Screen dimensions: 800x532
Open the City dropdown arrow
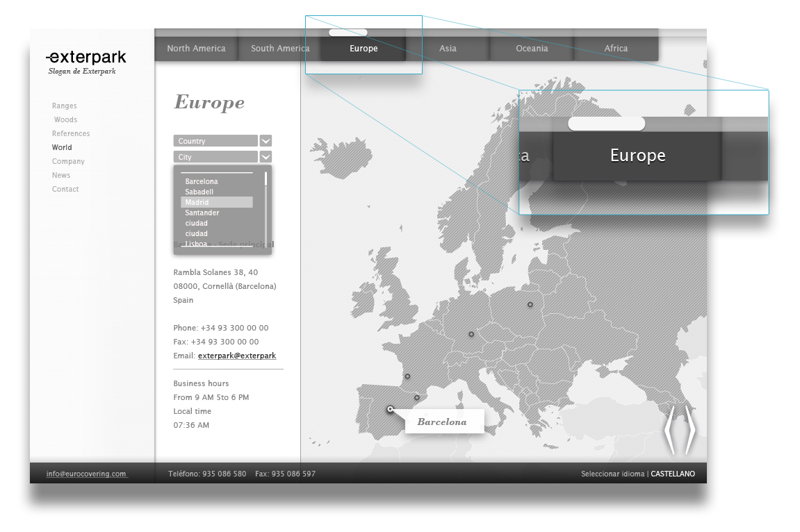coord(266,157)
